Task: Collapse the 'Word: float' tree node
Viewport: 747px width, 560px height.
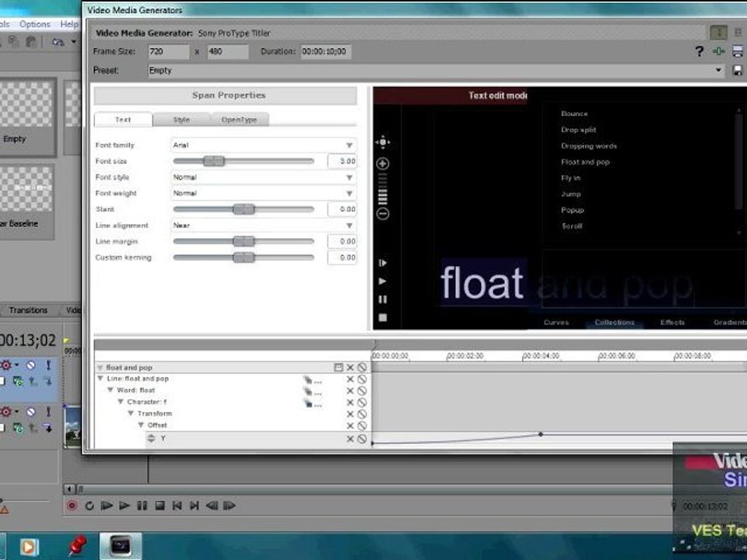Action: (x=110, y=390)
